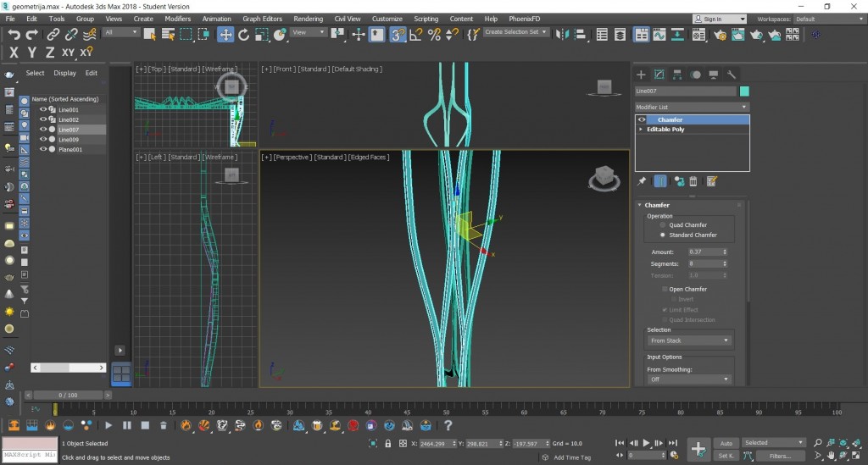
Task: Open the Rendering menu
Action: pyautogui.click(x=308, y=19)
